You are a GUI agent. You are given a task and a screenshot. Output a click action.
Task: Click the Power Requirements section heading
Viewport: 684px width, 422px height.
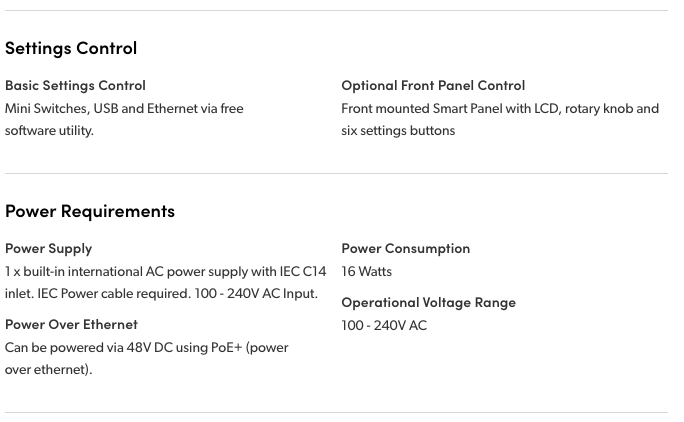click(x=90, y=211)
